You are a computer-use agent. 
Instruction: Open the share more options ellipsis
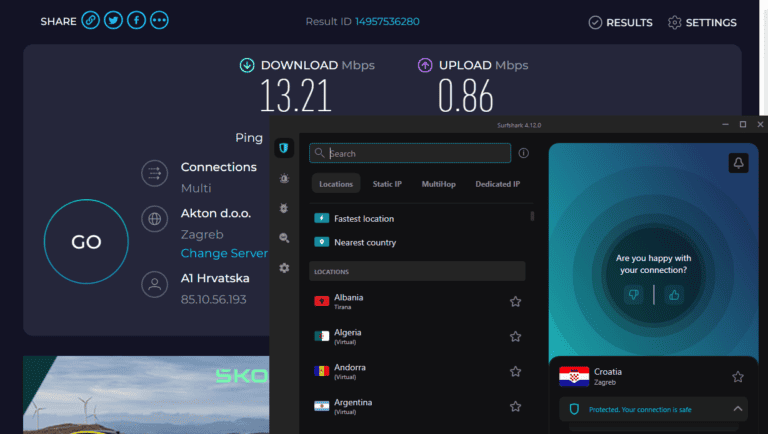159,21
